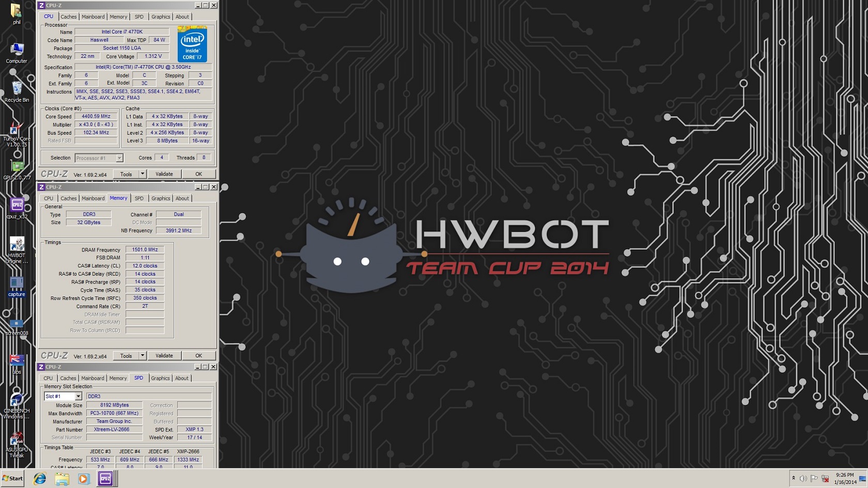Viewport: 868px width, 488px height.
Task: Click Validate in top CPU-Z window
Action: point(164,174)
